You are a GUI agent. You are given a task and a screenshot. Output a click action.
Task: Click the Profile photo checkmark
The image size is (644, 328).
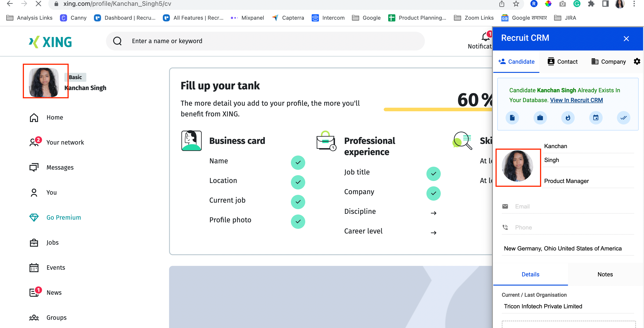(298, 221)
